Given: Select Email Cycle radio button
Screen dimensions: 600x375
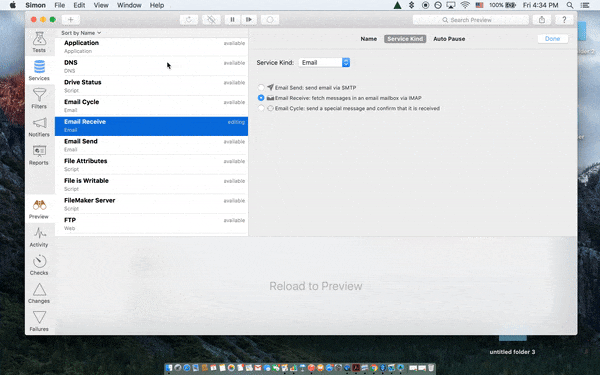Looking at the screenshot, I should click(261, 108).
